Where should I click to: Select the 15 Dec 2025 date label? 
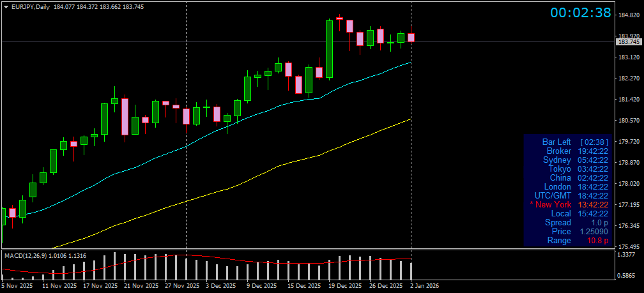(x=305, y=286)
